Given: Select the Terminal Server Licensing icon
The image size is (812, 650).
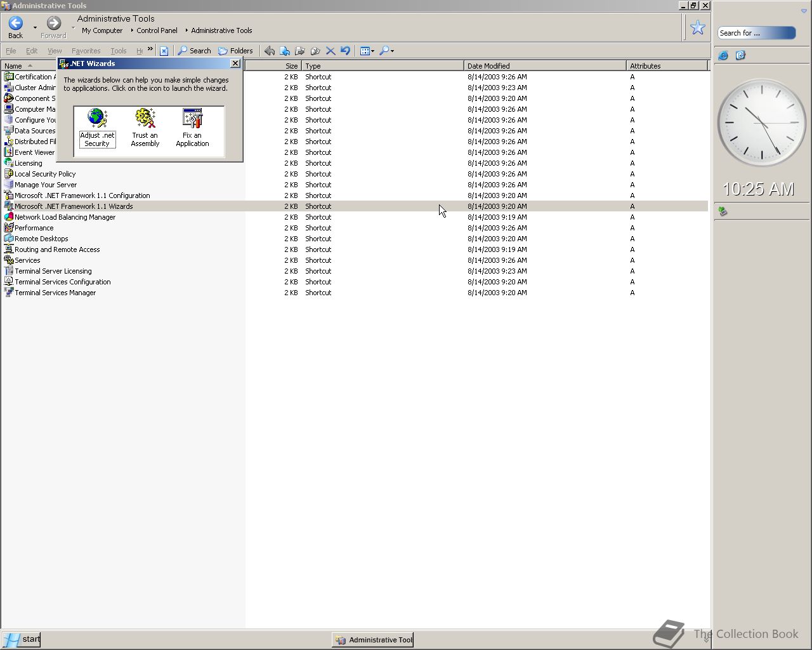Looking at the screenshot, I should coord(9,271).
